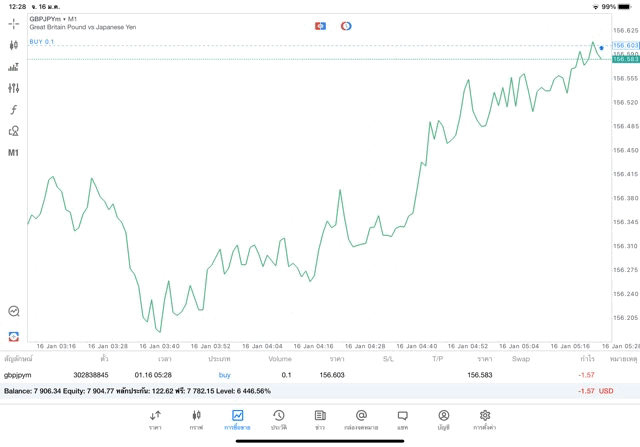The width and height of the screenshot is (640, 447).
Task: Tap the red-blue square icon atop chart
Action: pyautogui.click(x=320, y=26)
